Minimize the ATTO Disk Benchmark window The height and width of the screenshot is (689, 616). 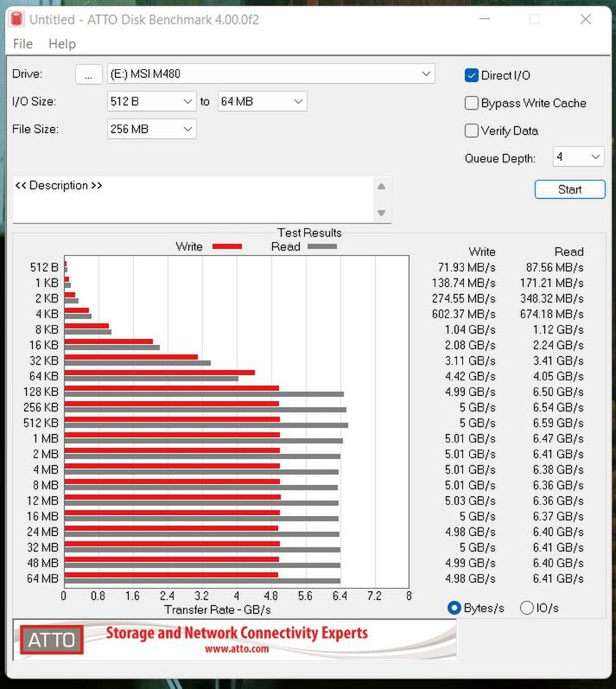point(485,19)
